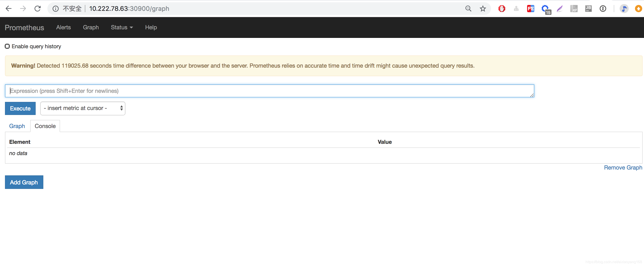Open the JetBrains JB extension icon
The image size is (644, 266).
click(588, 9)
